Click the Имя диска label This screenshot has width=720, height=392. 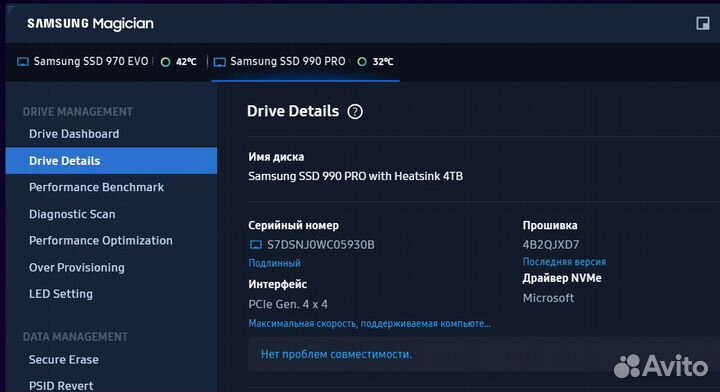[276, 157]
